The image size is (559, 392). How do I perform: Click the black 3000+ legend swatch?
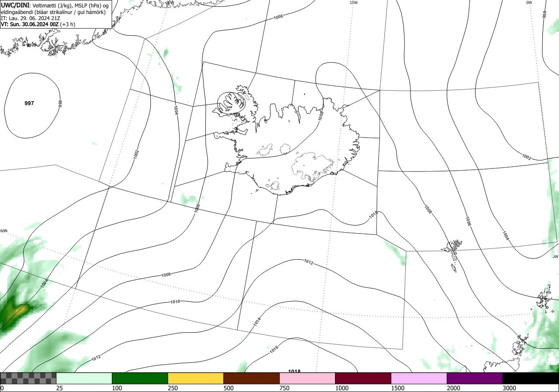(x=531, y=378)
